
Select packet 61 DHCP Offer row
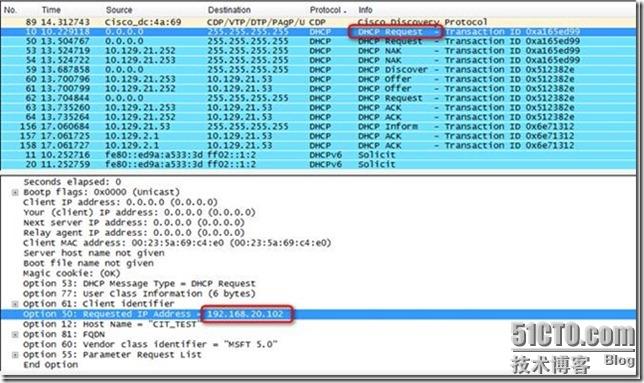pos(318,88)
